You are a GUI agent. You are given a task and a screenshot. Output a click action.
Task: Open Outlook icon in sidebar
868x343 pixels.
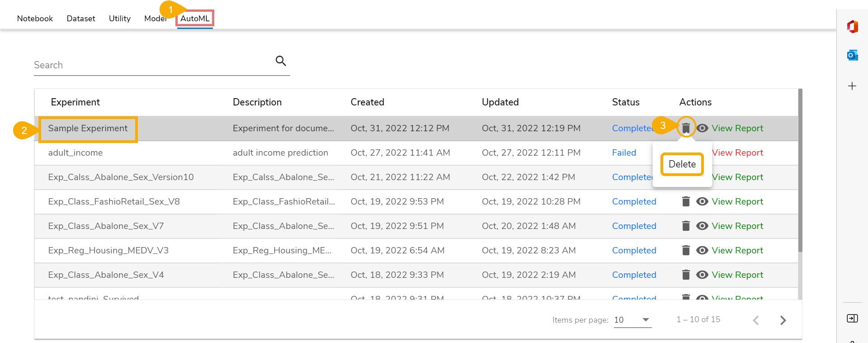pyautogui.click(x=852, y=55)
